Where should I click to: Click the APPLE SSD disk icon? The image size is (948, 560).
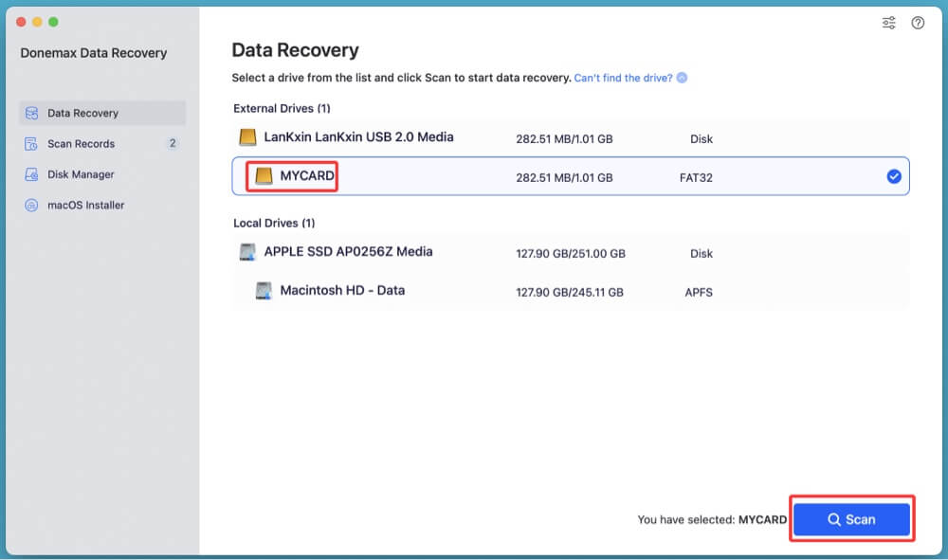click(x=246, y=253)
